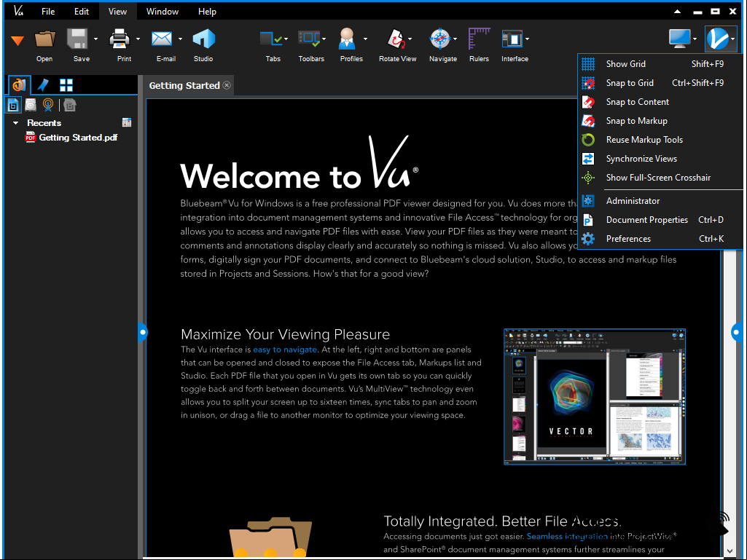Toggle Snap to Grid option

(x=660, y=83)
